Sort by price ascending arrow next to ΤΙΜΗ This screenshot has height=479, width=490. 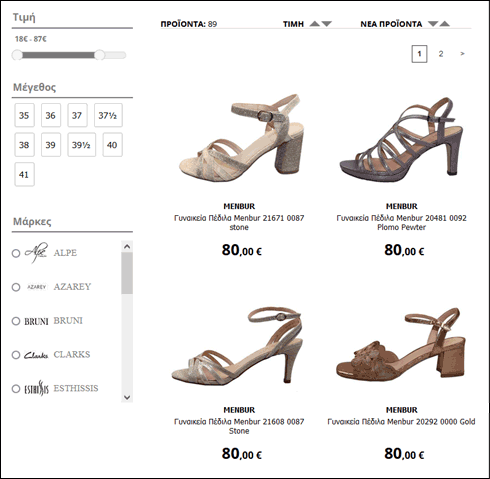coord(314,24)
